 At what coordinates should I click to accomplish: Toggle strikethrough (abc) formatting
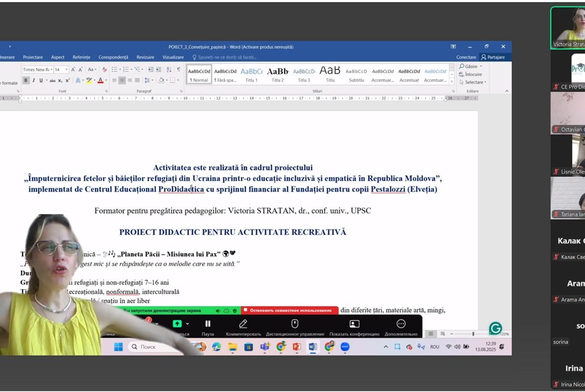click(53, 80)
